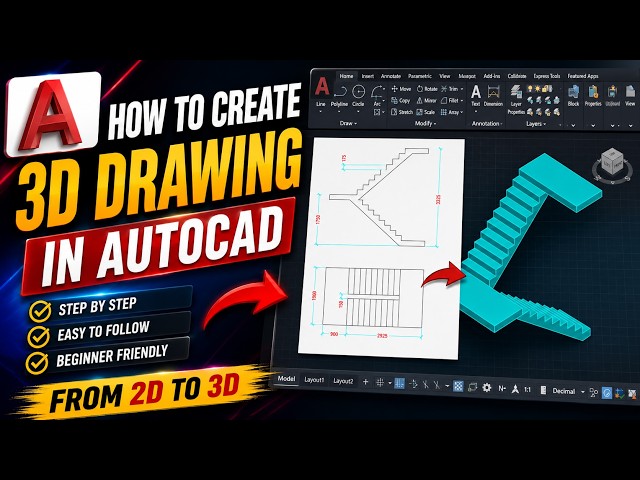Viewport: 640px width, 480px height.
Task: Toggle the layer freeze sun icon
Action: coord(538,88)
